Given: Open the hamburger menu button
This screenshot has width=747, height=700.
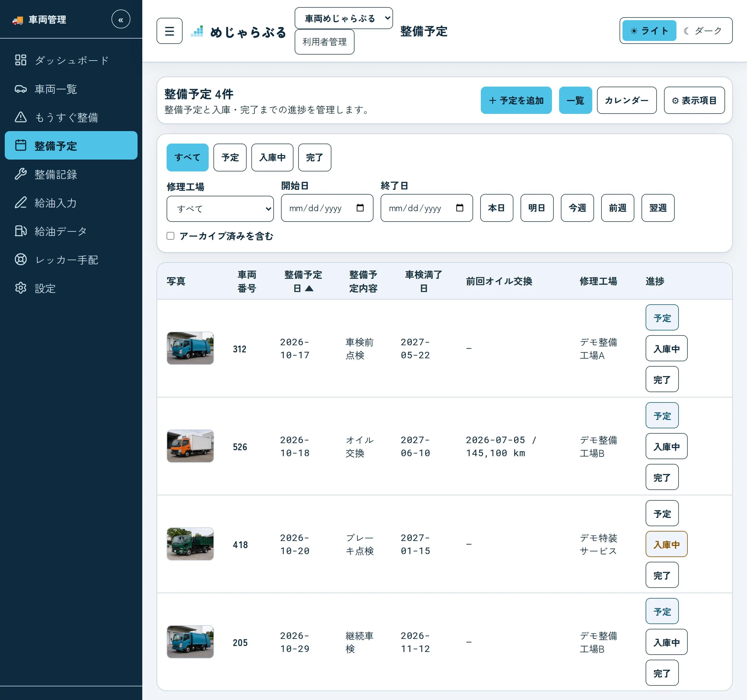Looking at the screenshot, I should coord(170,31).
